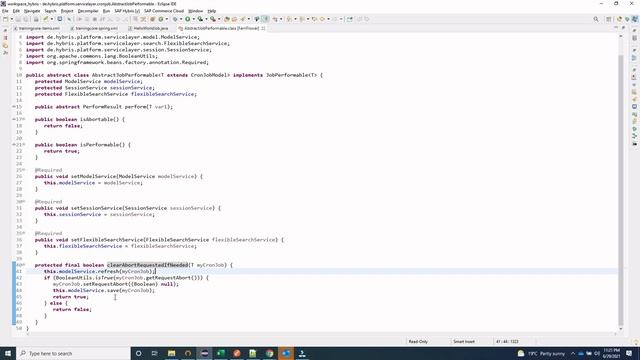This screenshot has width=640, height=360.
Task: Click the green Run toolbar icon
Action: point(188,19)
